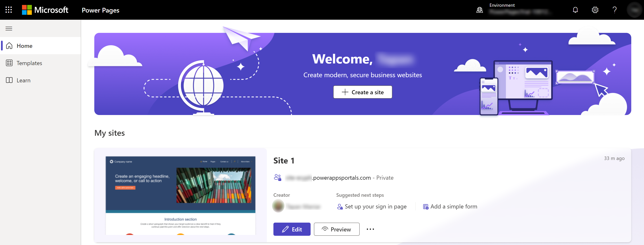644x245 pixels.
Task: Click the user profile avatar icon
Action: point(634,10)
